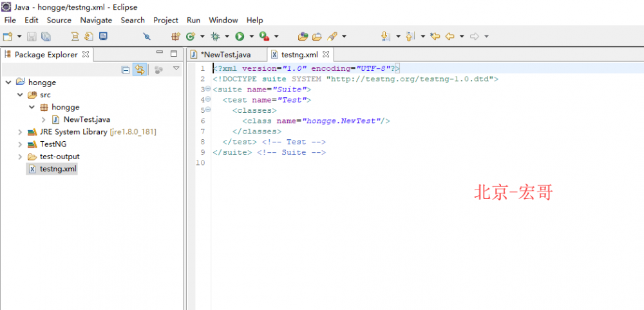Maximize the Package Explorer panel

point(174,53)
